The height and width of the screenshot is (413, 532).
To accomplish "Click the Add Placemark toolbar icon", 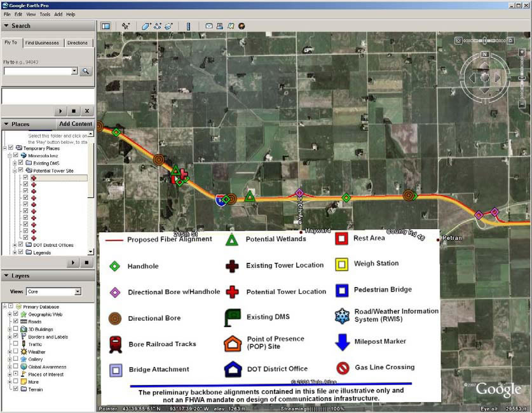I will [x=126, y=26].
